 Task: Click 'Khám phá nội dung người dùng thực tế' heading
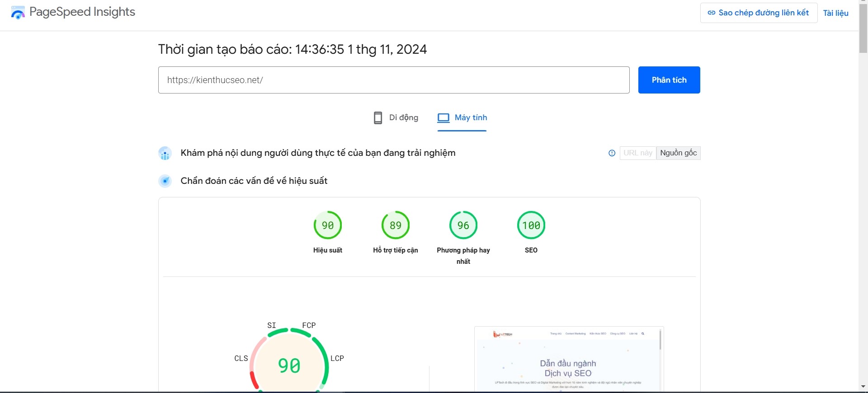tap(318, 153)
